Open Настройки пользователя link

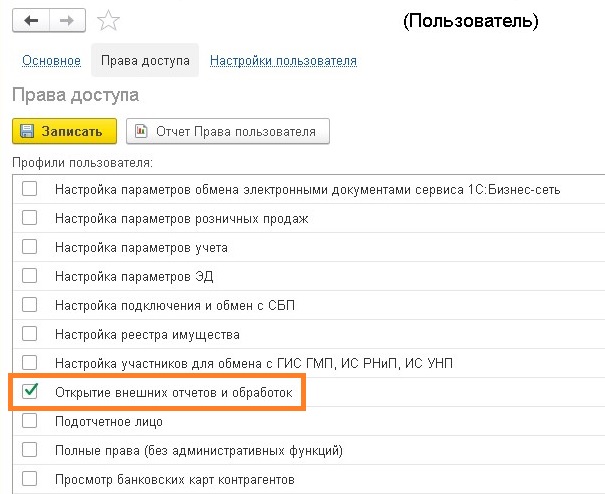tap(283, 61)
